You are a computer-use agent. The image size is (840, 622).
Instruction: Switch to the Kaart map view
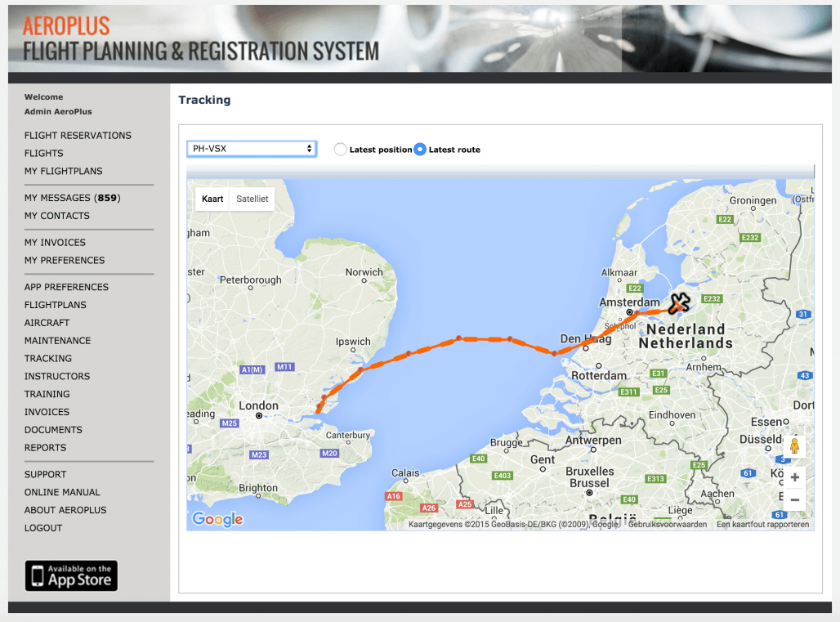(x=212, y=198)
